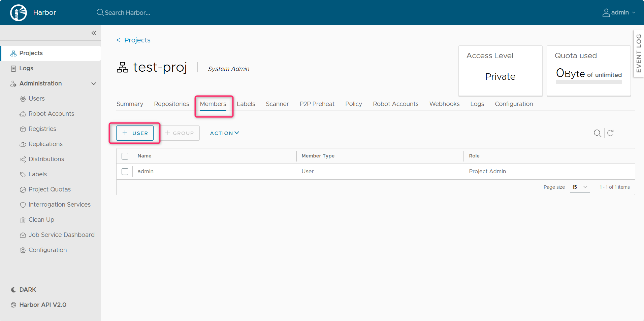Switch to the Repositories tab

(x=172, y=104)
